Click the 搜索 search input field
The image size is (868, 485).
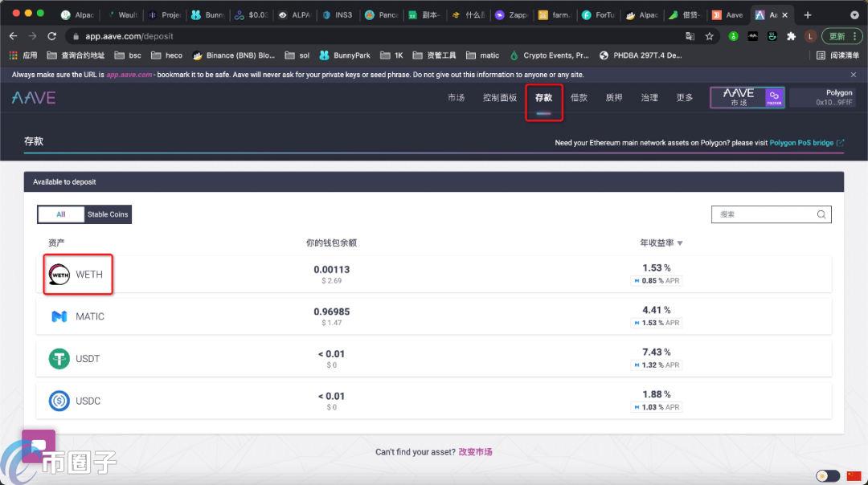click(x=771, y=214)
